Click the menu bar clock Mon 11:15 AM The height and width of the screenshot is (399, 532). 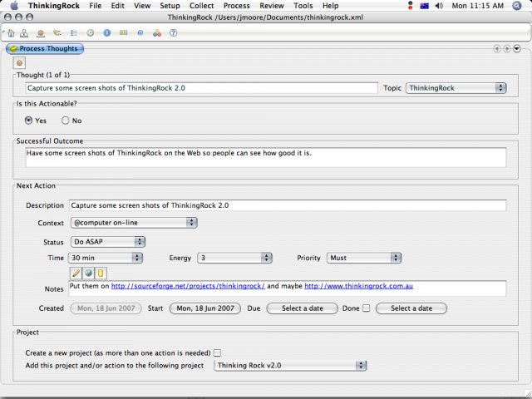point(477,6)
